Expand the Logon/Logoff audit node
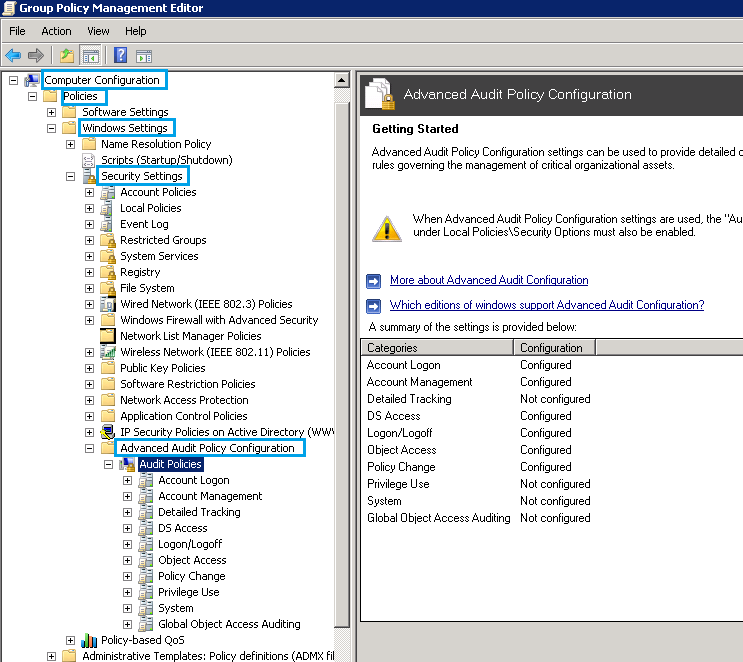Screen dimensions: 743x662 click(x=127, y=544)
